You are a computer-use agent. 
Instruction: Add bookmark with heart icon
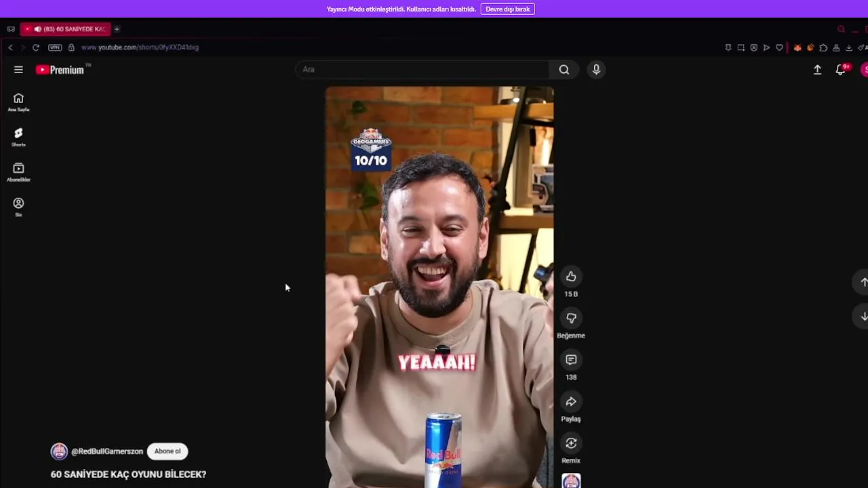(x=779, y=47)
